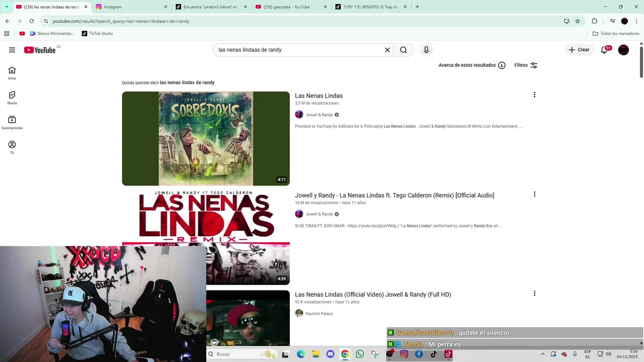Image resolution: width=644 pixels, height=362 pixels.
Task: Open the Snipping Tool on the taskbar
Action: tap(375, 354)
